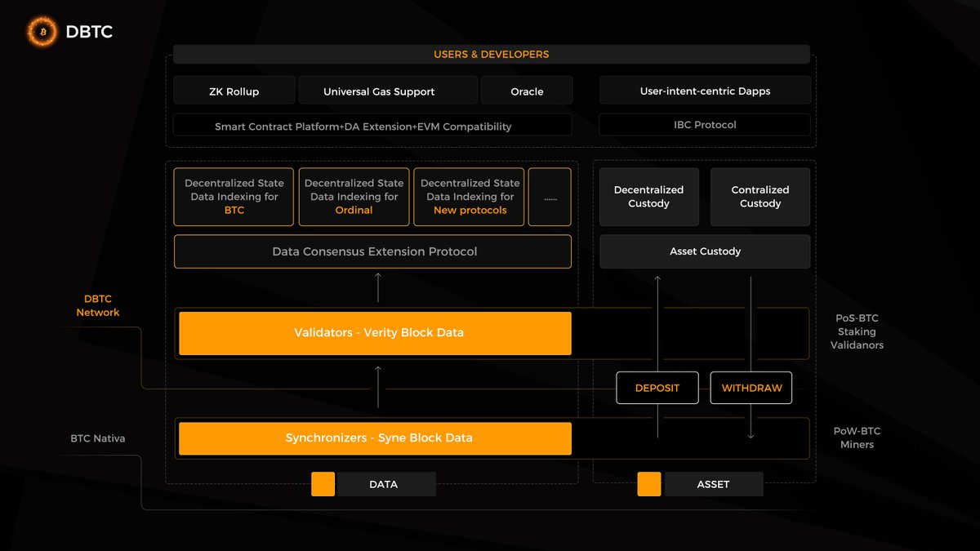Expand the dotted box with ellipsis
Screen dimensions: 980x551
550,197
